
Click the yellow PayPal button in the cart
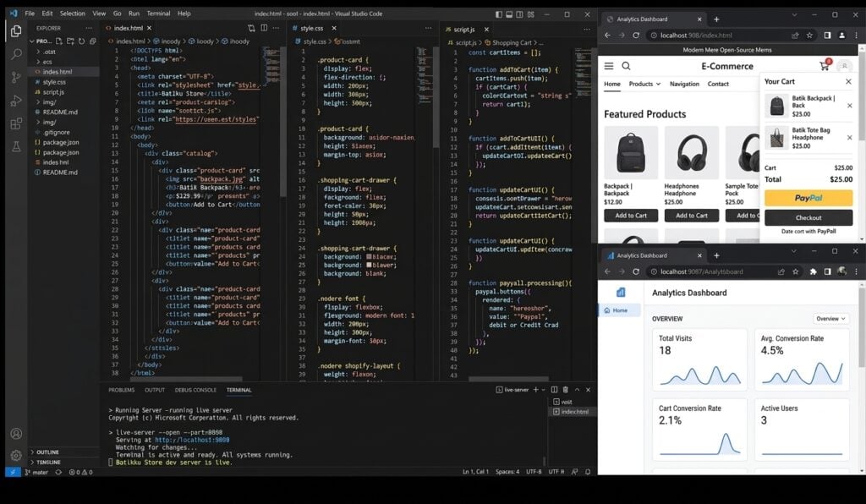808,198
